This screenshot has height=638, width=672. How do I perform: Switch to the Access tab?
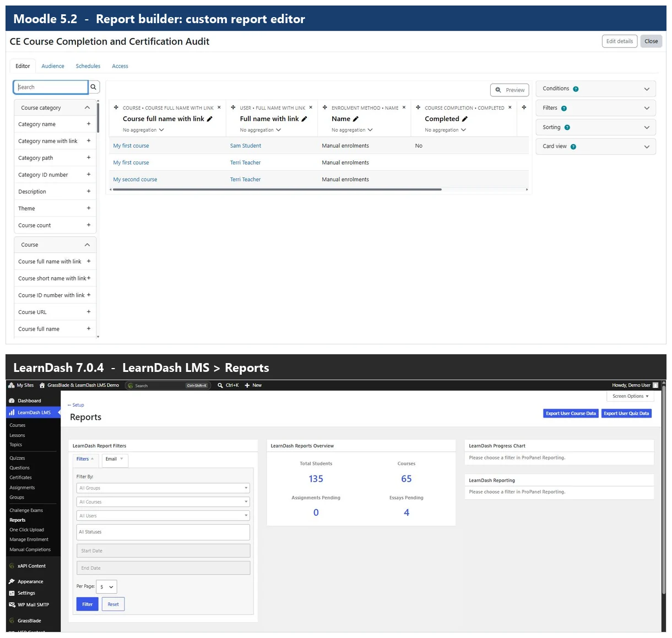[120, 66]
